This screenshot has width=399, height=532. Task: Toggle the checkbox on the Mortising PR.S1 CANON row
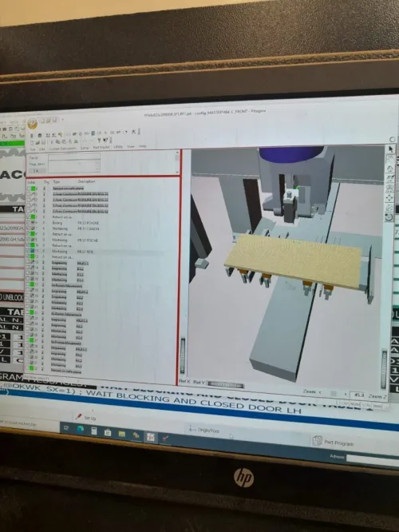click(29, 228)
